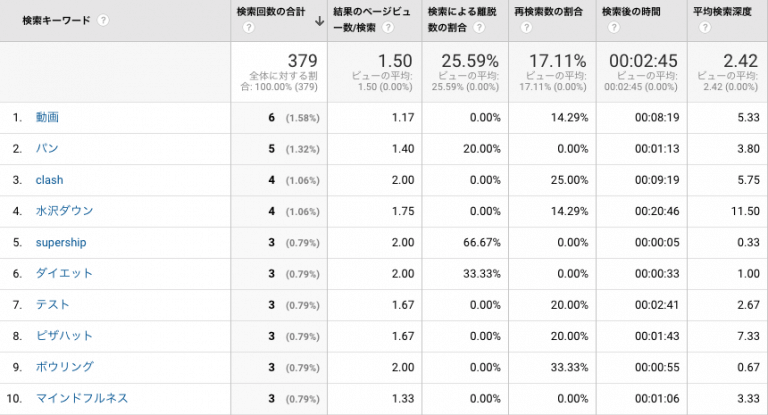Open help icon under 検索回数の合計 header
This screenshot has width=768, height=415.
(249, 27)
